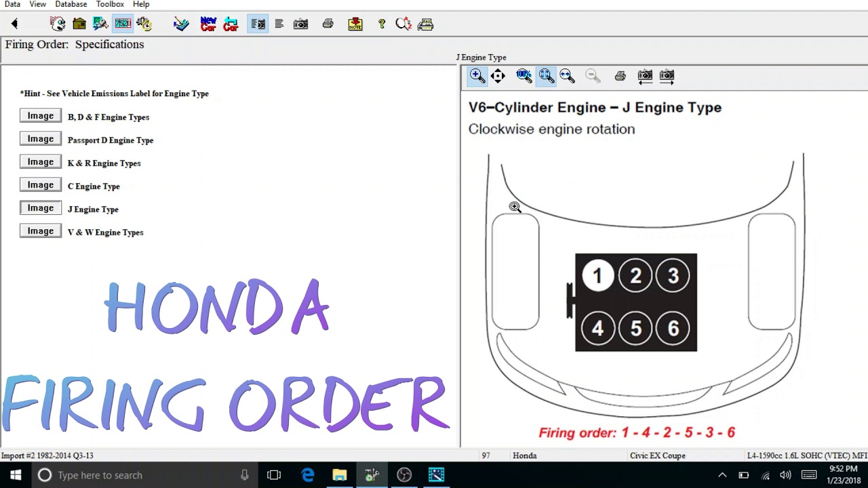Click 'Civic EX Coupe' in status bar
This screenshot has width=868, height=488.
658,455
